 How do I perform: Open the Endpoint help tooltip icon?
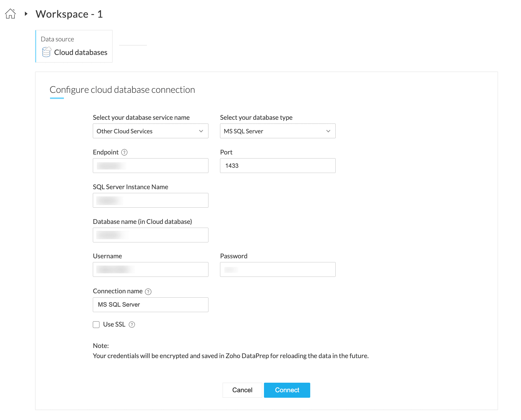tap(124, 152)
